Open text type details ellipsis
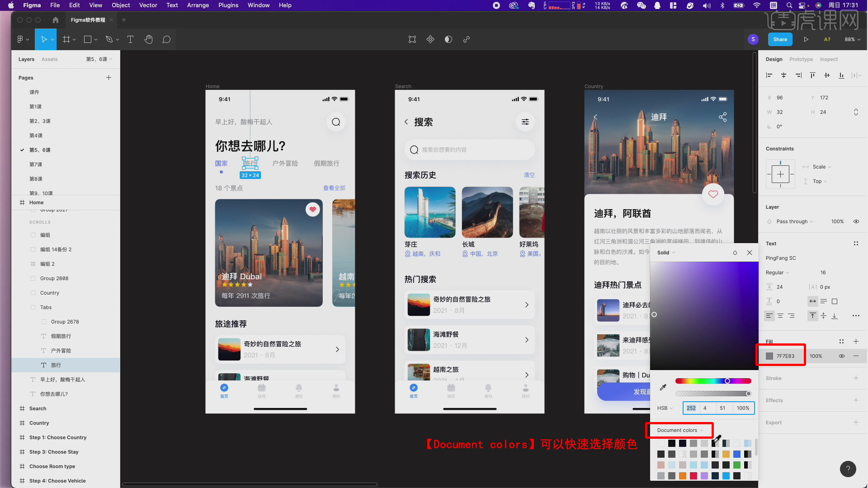The width and height of the screenshot is (868, 488). pos(856,316)
